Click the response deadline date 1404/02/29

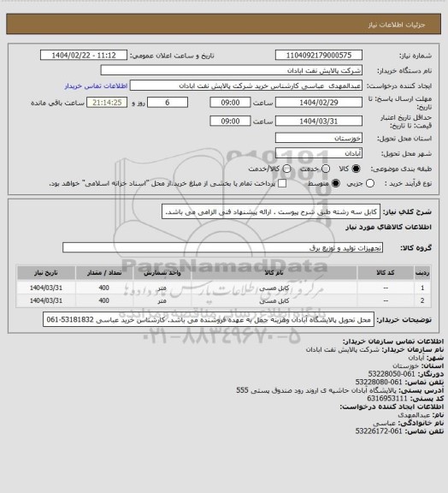319,103
